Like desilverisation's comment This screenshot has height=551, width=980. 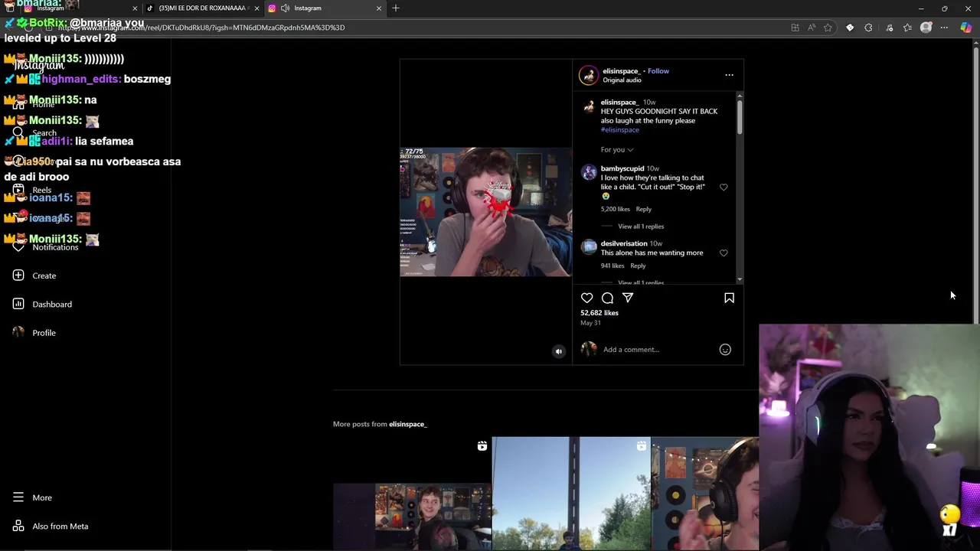click(724, 253)
